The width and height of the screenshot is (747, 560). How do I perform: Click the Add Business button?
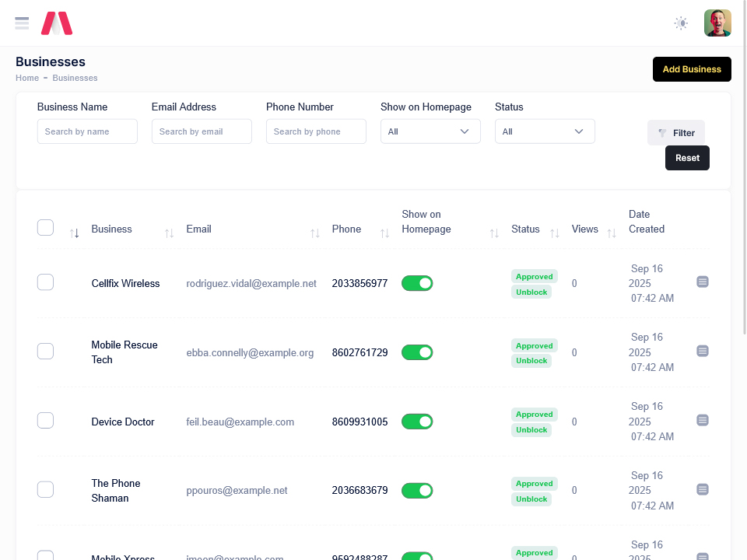(x=692, y=69)
